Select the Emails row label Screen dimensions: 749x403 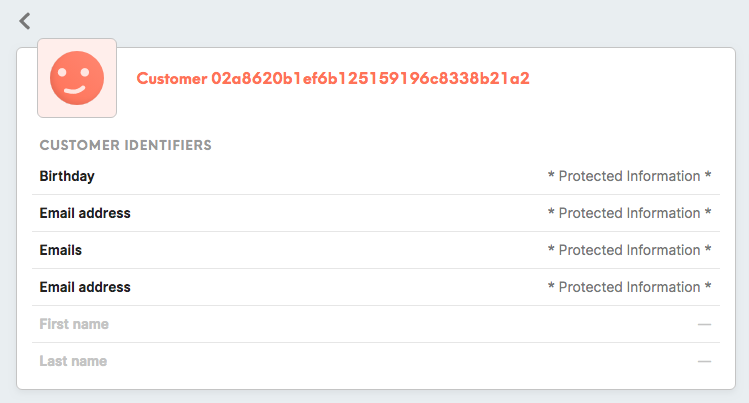tap(61, 250)
